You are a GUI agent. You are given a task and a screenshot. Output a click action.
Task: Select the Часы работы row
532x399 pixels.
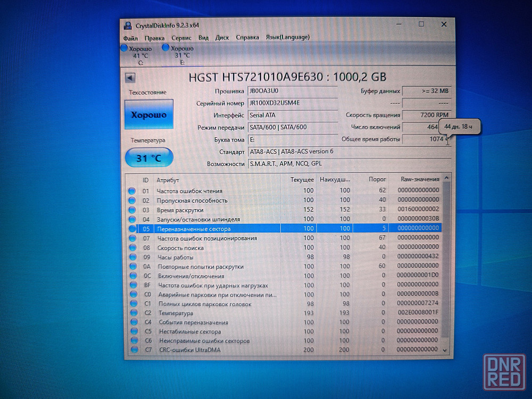pos(284,257)
